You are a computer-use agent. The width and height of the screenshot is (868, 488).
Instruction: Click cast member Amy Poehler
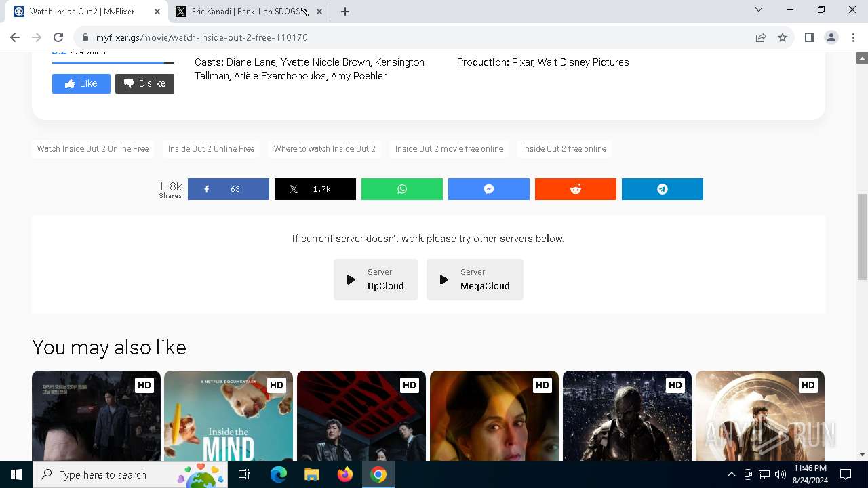(359, 76)
